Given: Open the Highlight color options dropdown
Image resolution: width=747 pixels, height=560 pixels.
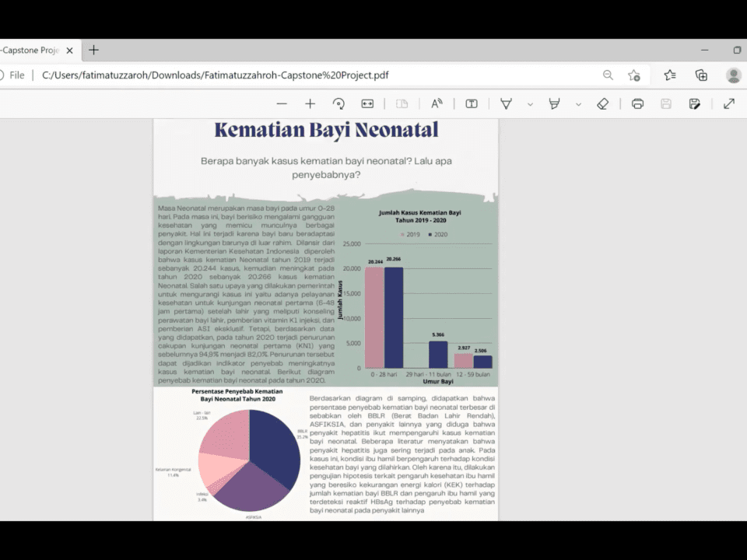Looking at the screenshot, I should click(x=578, y=104).
